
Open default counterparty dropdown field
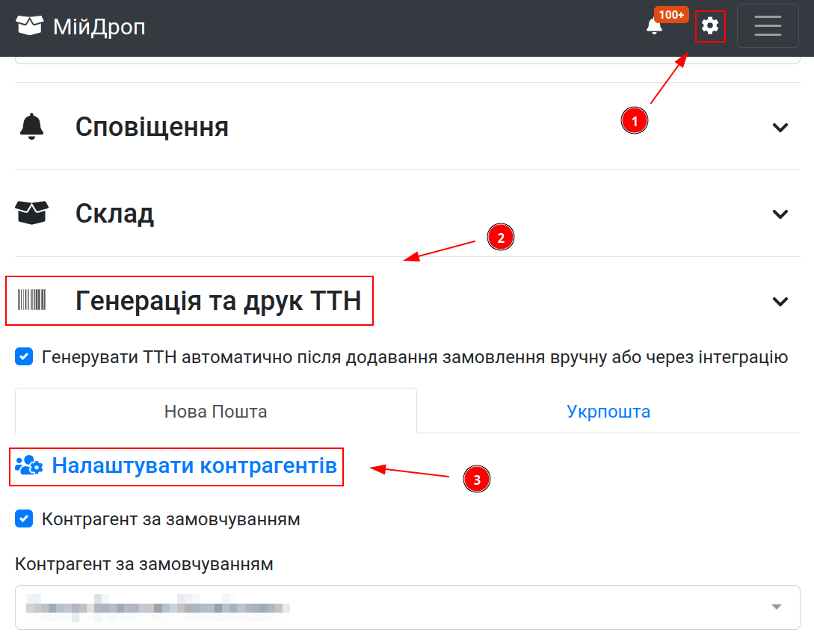tap(407, 607)
